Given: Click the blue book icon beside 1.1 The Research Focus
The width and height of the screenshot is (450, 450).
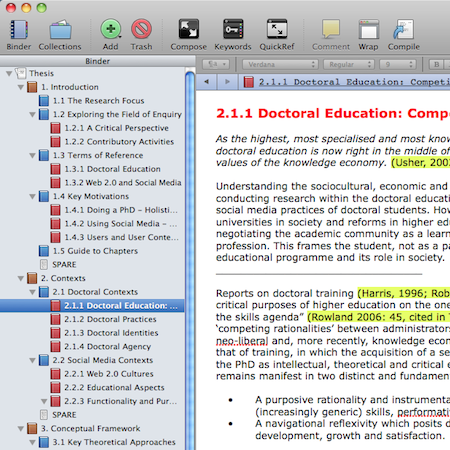Looking at the screenshot, I should coord(44,100).
